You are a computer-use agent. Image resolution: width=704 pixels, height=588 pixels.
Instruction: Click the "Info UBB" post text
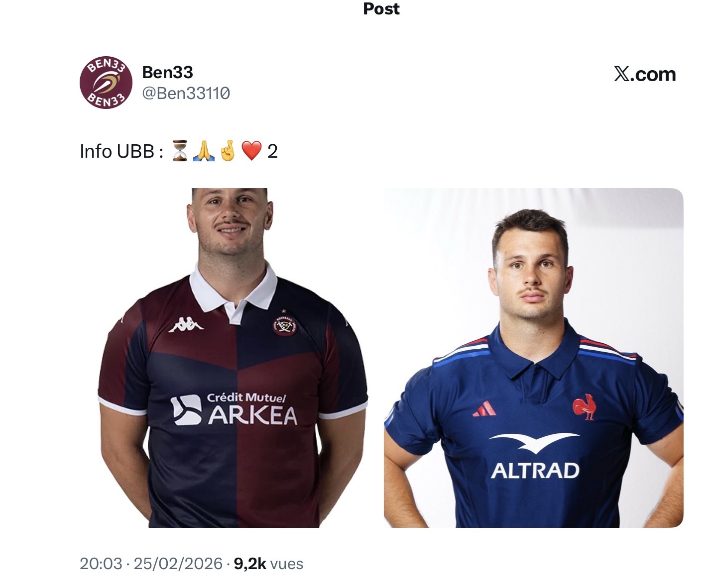pos(121,151)
